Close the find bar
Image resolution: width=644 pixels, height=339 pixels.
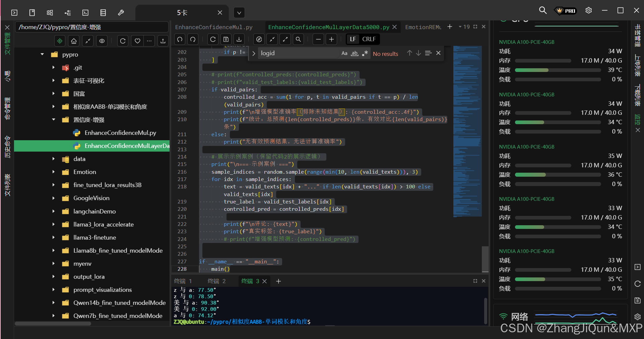coord(438,53)
